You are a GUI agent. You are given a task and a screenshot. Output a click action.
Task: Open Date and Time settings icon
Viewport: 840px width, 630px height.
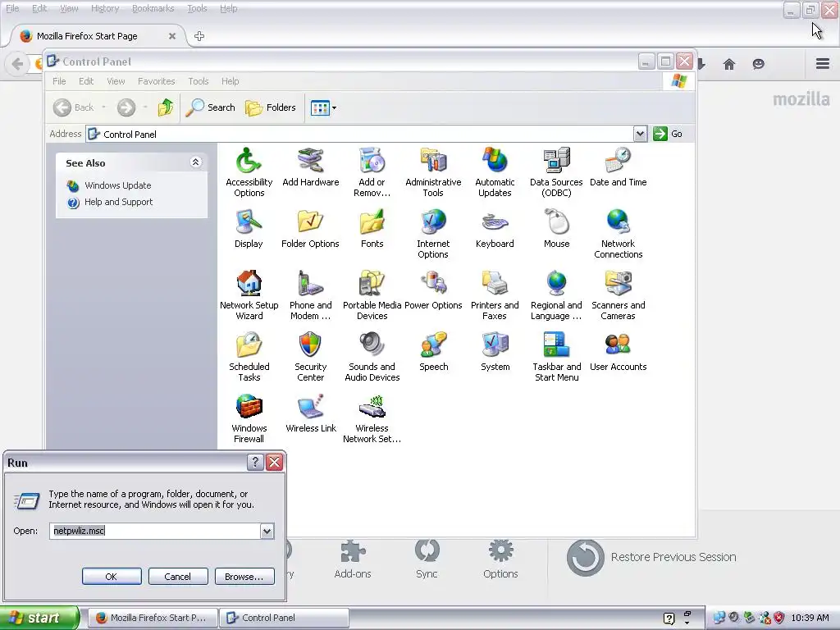coord(618,167)
